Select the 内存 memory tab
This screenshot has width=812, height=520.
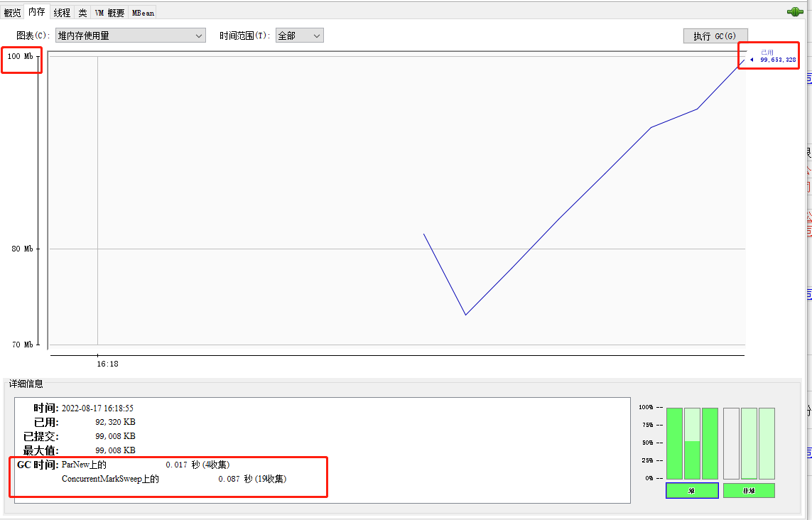click(x=36, y=11)
